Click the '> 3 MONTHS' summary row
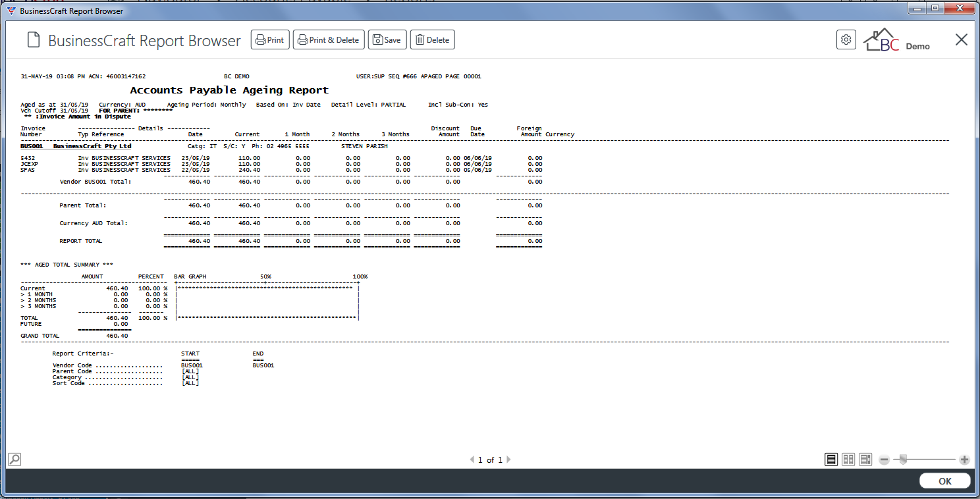The image size is (980, 499). (x=94, y=306)
